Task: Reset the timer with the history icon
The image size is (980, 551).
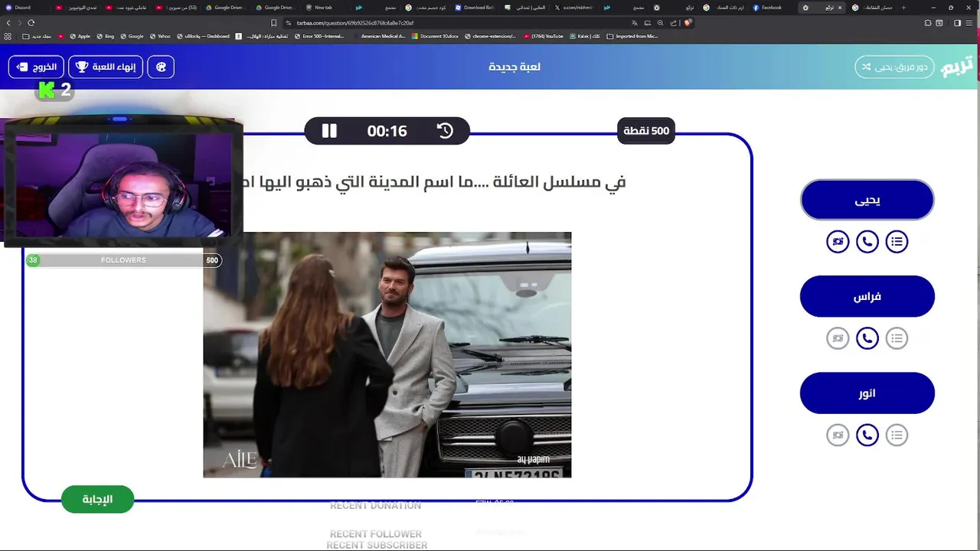Action: point(445,131)
